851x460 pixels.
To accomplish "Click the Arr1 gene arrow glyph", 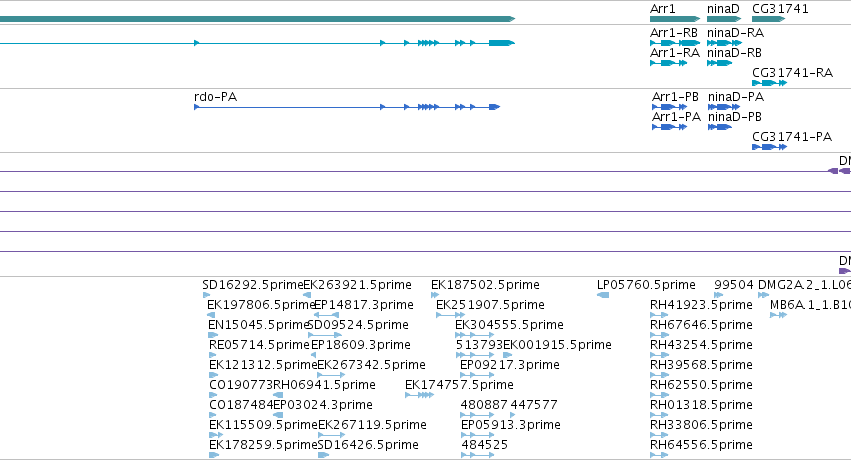I will [675, 19].
